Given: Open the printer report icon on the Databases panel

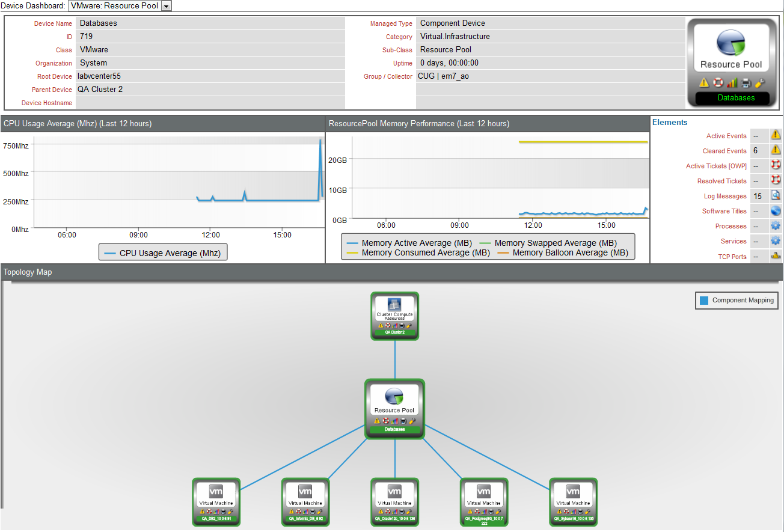Looking at the screenshot, I should pos(746,82).
